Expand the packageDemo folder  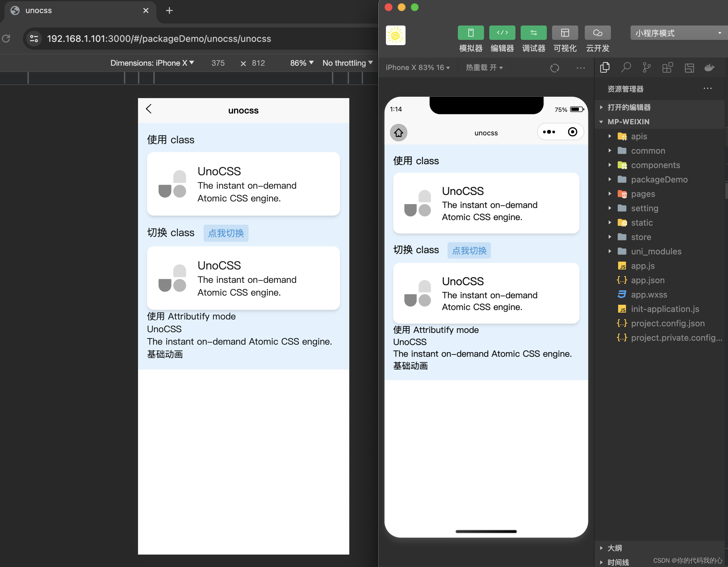pos(659,180)
